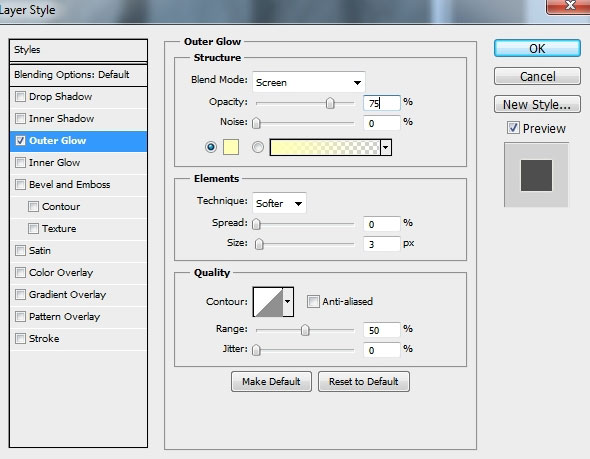Tick the Bevel and Emboss checkbox

click(20, 185)
